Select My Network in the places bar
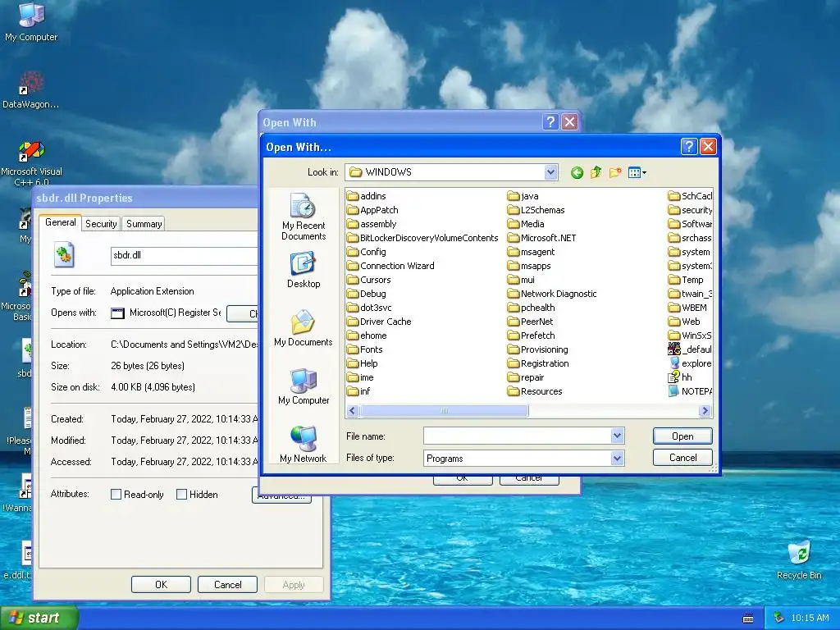The image size is (840, 630). click(304, 445)
